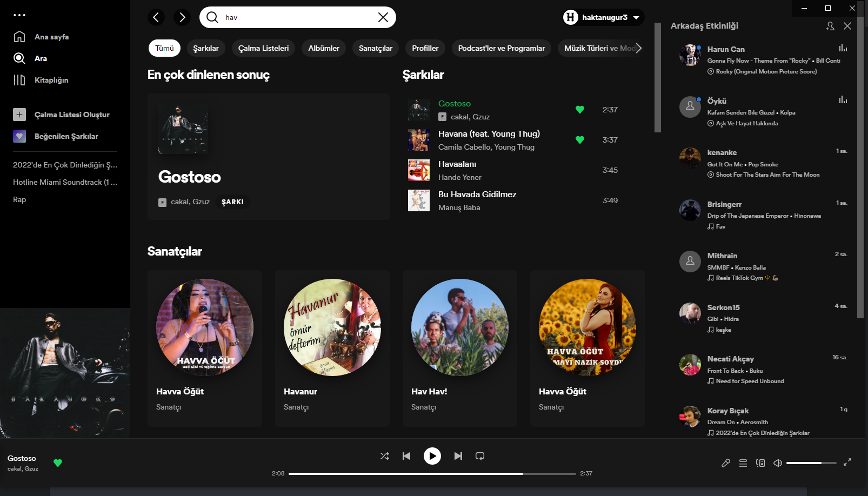This screenshot has width=868, height=496.
Task: Open Havanur artist card
Action: click(332, 348)
